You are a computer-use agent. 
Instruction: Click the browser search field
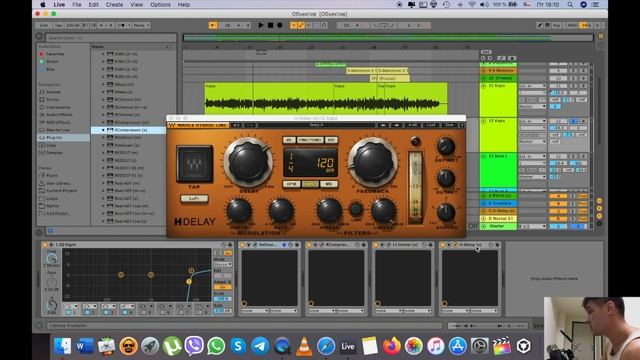click(x=110, y=38)
